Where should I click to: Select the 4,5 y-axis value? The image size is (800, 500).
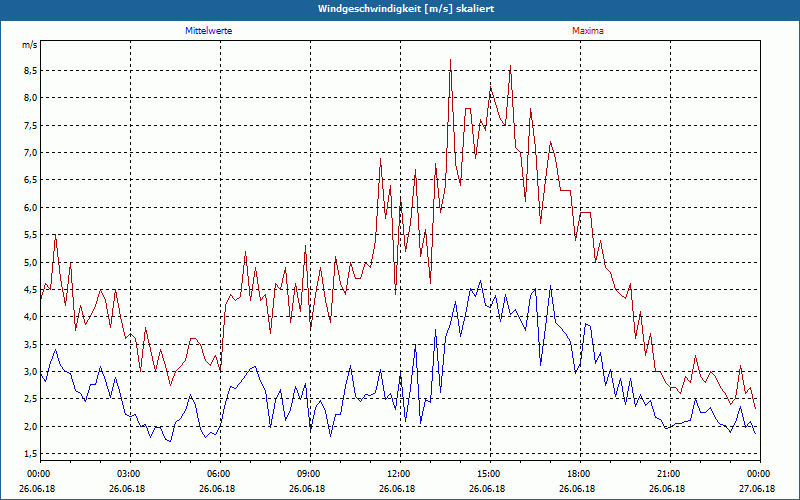[30, 289]
